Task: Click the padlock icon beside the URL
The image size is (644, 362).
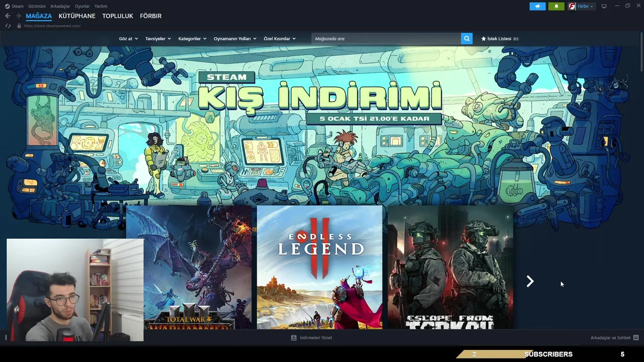Action: [x=19, y=26]
